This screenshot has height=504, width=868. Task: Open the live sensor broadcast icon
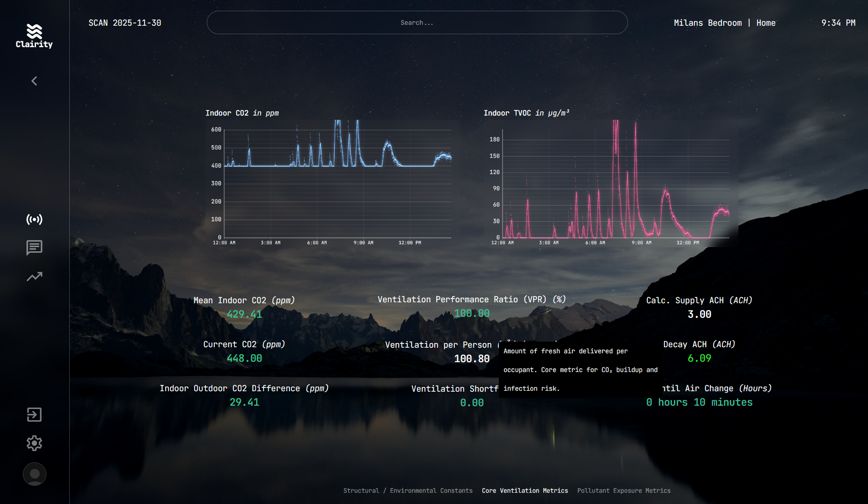coord(34,219)
